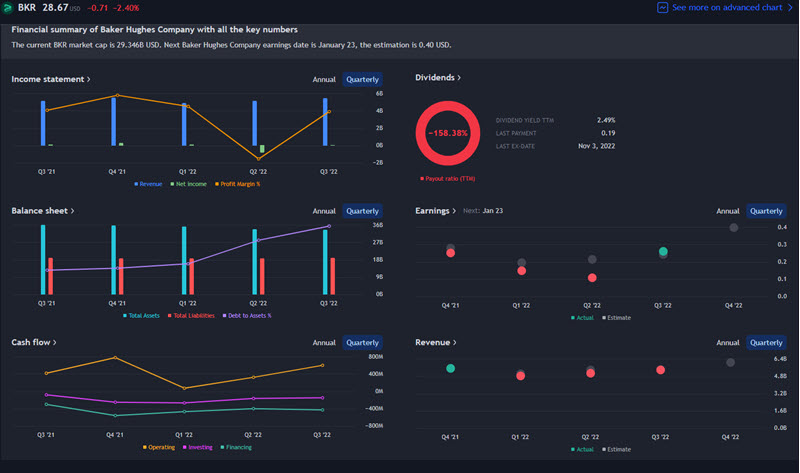Select Quarterly for Cash flow

[362, 343]
